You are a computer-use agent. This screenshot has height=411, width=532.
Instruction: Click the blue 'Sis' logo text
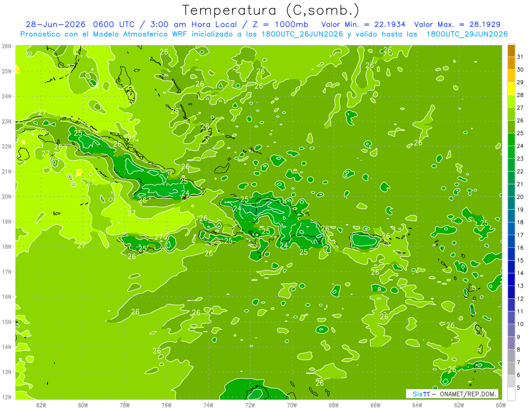(x=418, y=394)
